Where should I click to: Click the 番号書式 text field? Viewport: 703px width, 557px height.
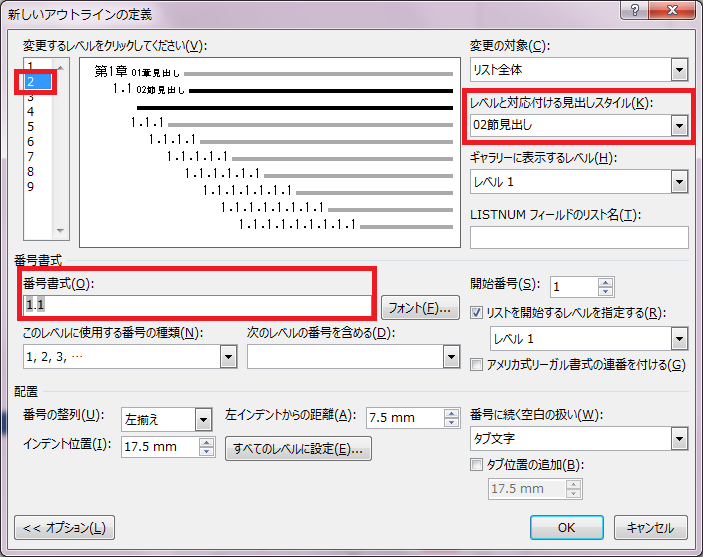[x=197, y=305]
